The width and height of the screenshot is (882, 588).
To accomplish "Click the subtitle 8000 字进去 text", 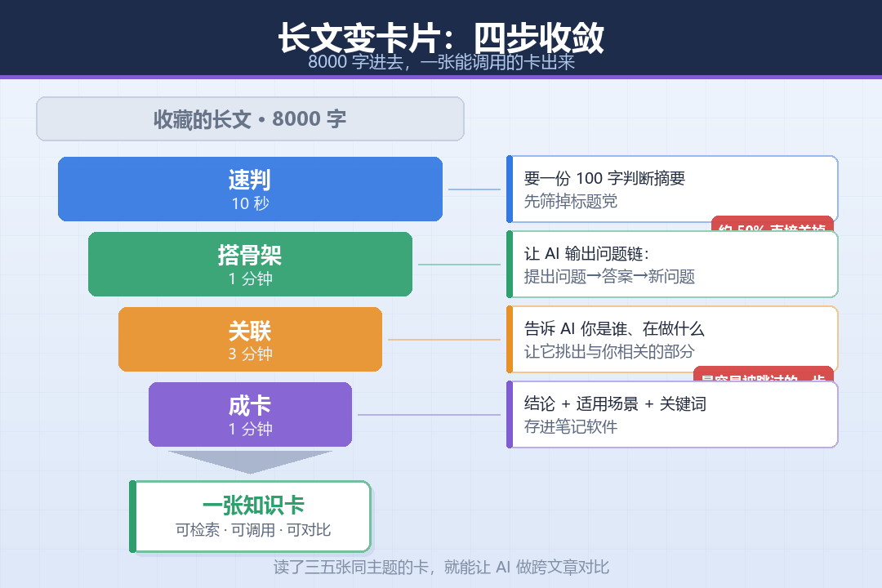I will click(x=441, y=61).
